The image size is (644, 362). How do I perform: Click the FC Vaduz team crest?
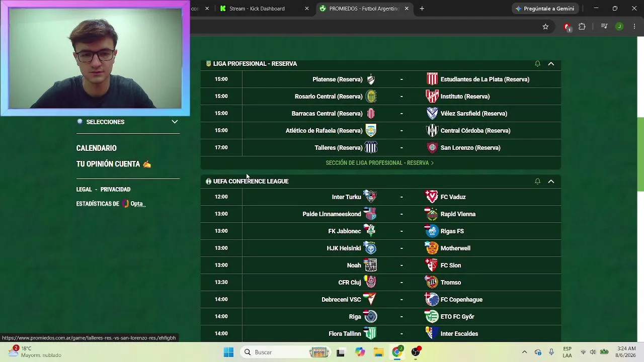tap(432, 197)
